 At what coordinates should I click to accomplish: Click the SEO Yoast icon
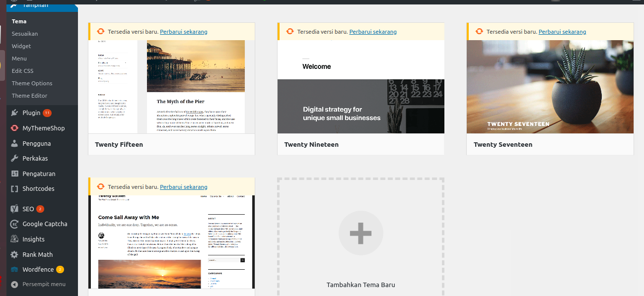coord(14,209)
